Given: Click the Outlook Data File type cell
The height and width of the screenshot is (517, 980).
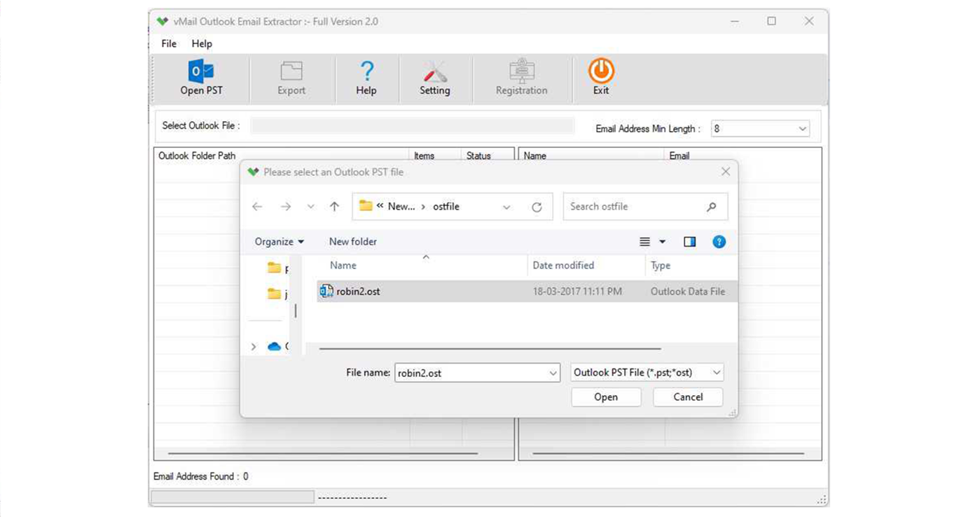Looking at the screenshot, I should click(688, 291).
